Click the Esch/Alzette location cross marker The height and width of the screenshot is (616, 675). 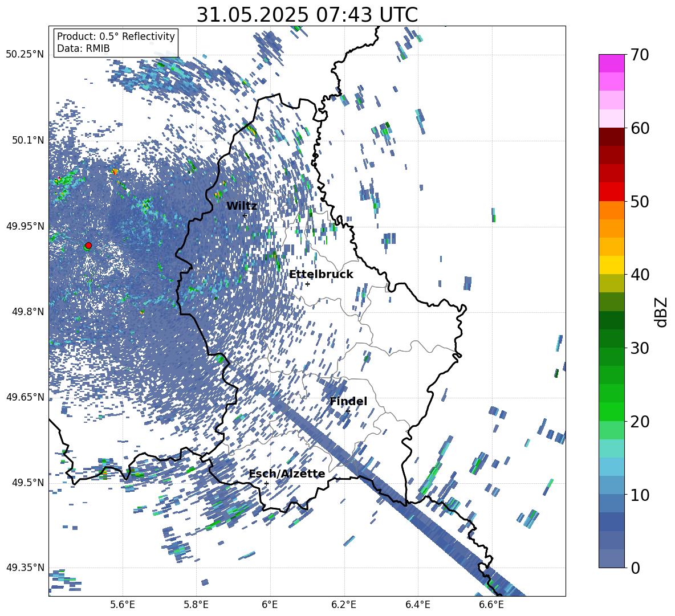[x=266, y=483]
